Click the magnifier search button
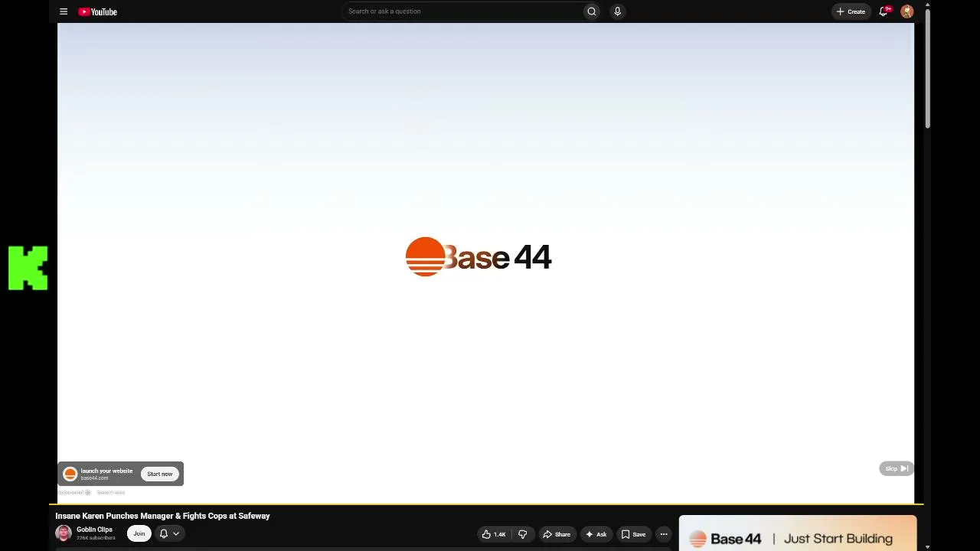 592,11
